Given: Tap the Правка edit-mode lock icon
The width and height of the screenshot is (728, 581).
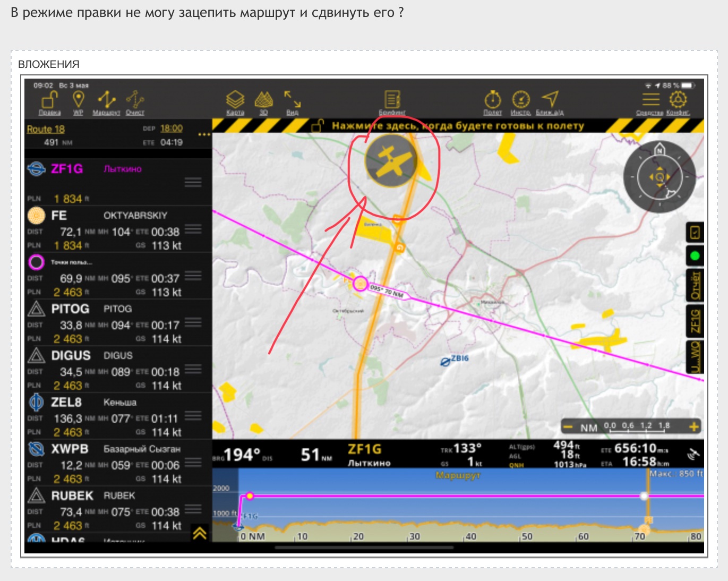Looking at the screenshot, I should tap(49, 101).
